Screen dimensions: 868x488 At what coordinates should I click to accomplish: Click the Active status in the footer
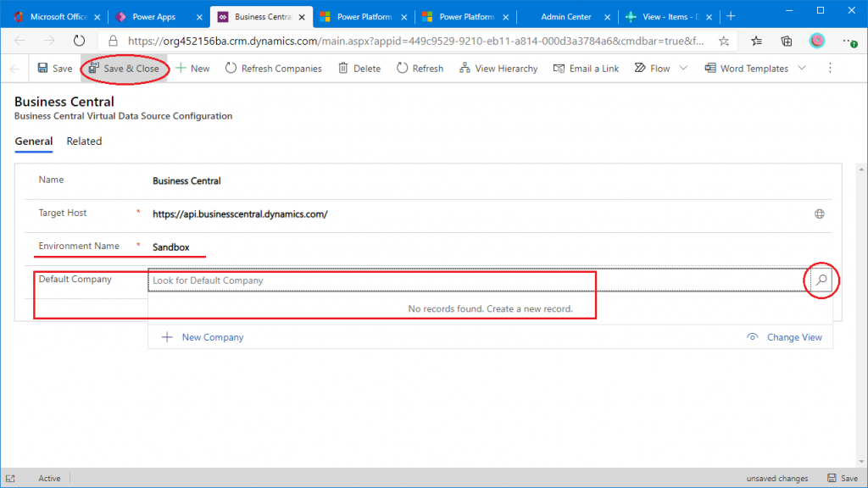click(49, 479)
